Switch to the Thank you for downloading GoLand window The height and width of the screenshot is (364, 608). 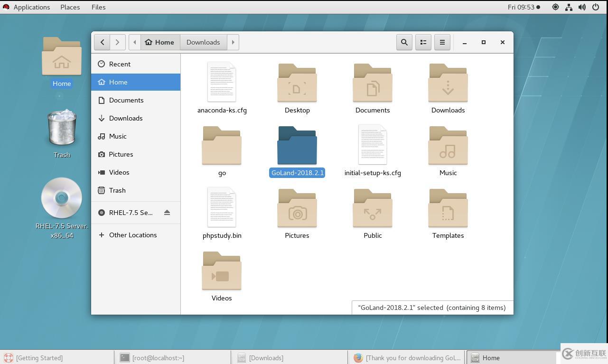click(x=407, y=358)
